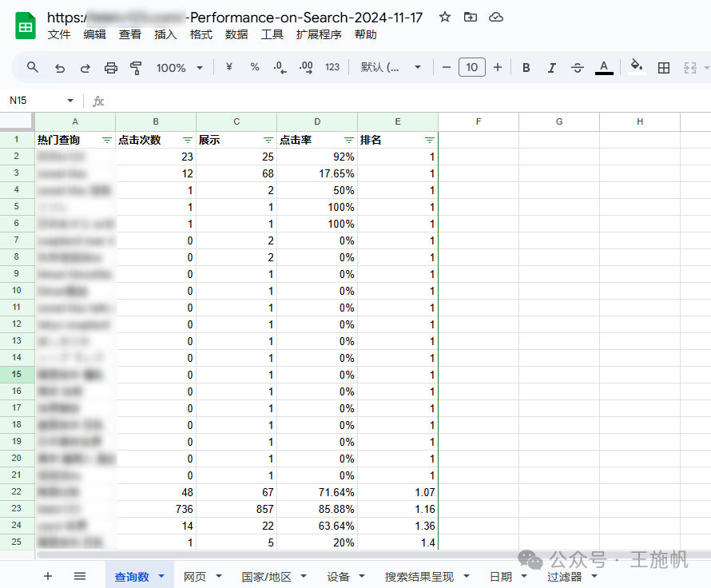
Task: Open the 编辑 menu
Action: [x=94, y=35]
